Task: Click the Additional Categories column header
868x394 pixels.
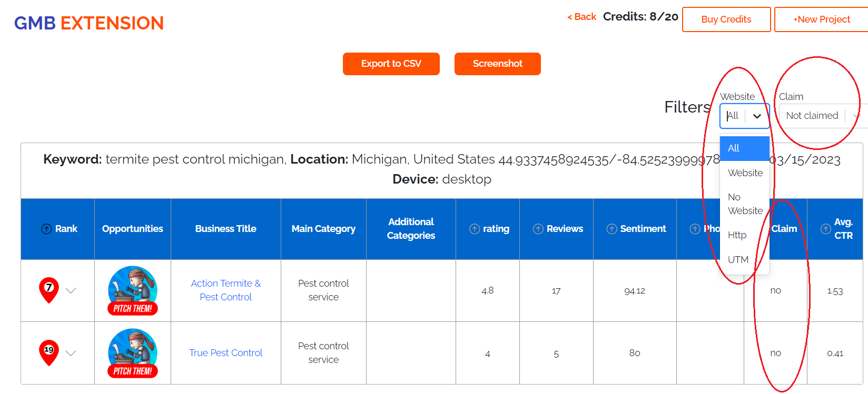Action: [411, 229]
